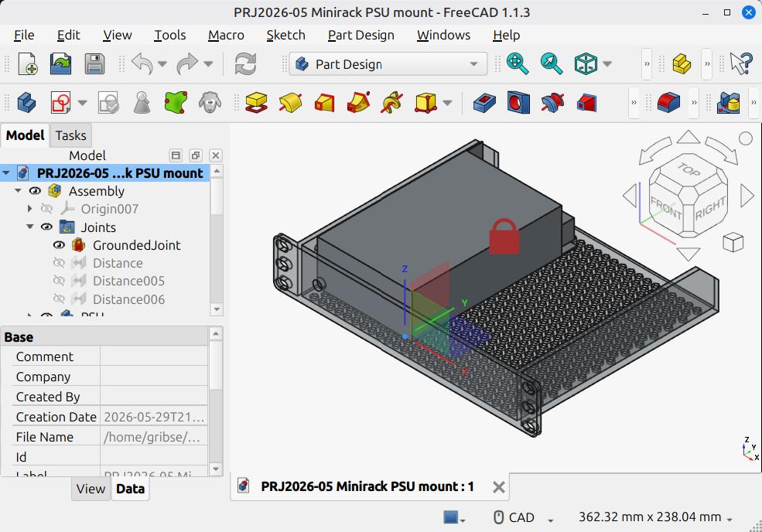Switch to the Tasks tab
This screenshot has height=532, width=762.
[70, 135]
